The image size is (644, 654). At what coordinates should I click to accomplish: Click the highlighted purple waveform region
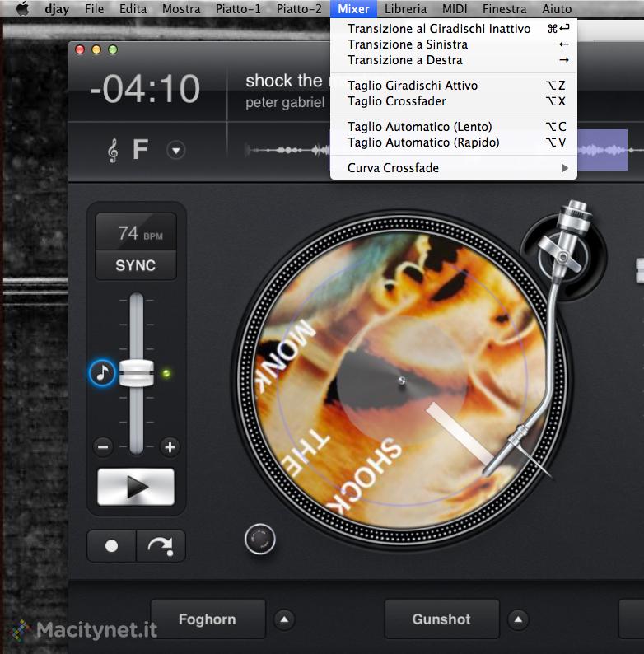click(x=602, y=150)
